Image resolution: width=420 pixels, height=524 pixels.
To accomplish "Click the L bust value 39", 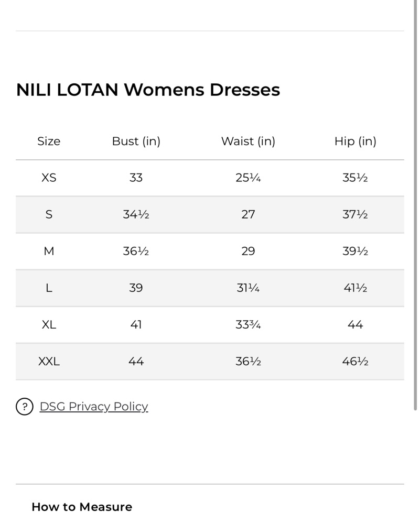I will (x=136, y=288).
